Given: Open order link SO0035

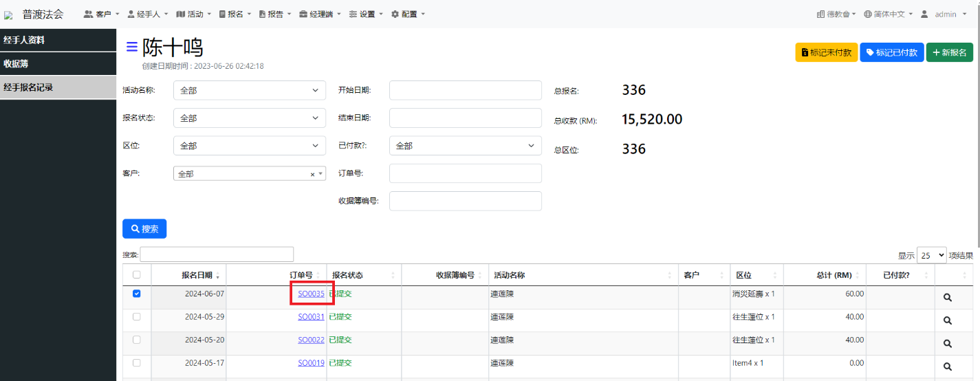Looking at the screenshot, I should click(311, 294).
